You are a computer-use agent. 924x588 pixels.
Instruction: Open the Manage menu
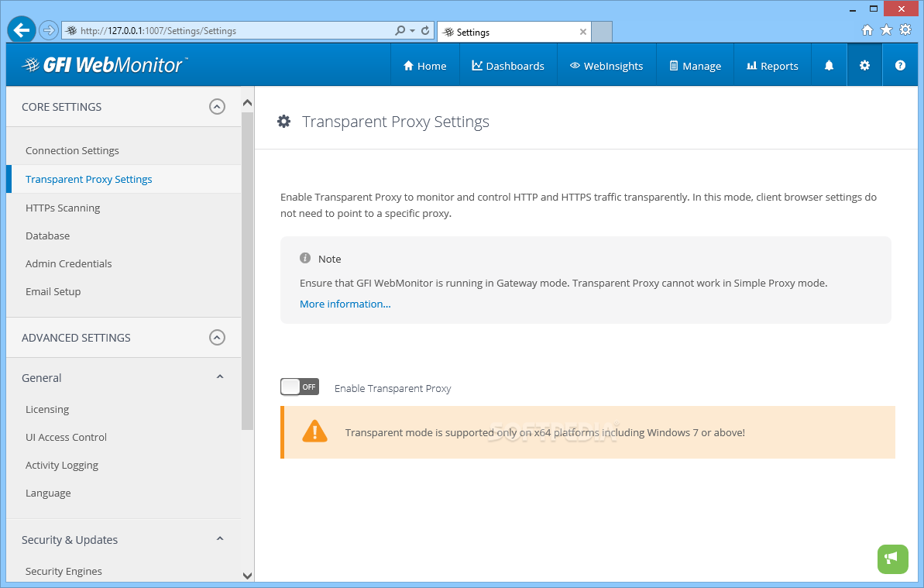point(695,66)
